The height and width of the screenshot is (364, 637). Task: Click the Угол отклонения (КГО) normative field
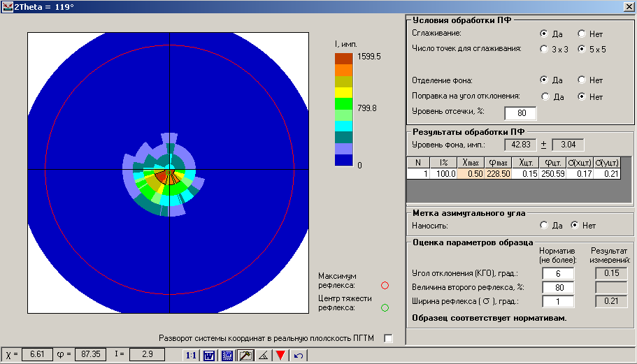click(x=557, y=273)
